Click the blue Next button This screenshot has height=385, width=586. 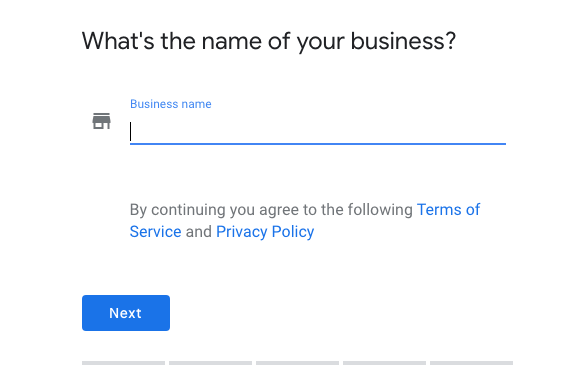pyautogui.click(x=126, y=313)
